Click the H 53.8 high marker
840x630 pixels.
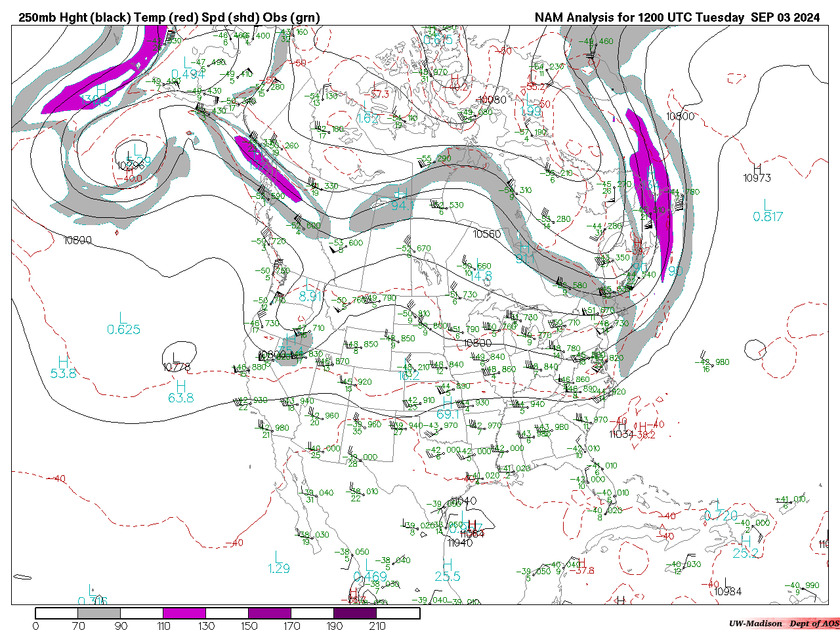tap(63, 367)
